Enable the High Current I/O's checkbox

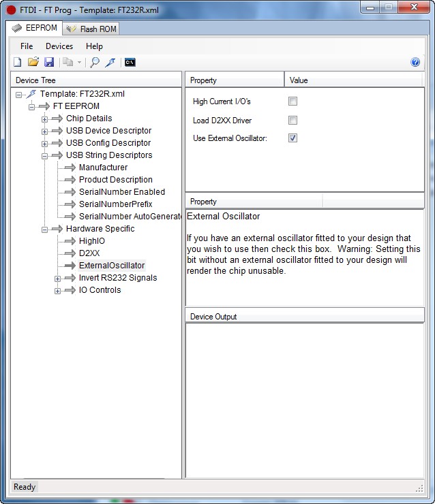point(292,101)
